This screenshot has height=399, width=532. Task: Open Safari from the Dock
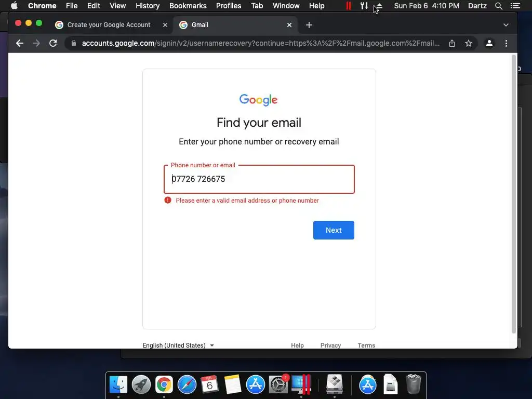(187, 385)
